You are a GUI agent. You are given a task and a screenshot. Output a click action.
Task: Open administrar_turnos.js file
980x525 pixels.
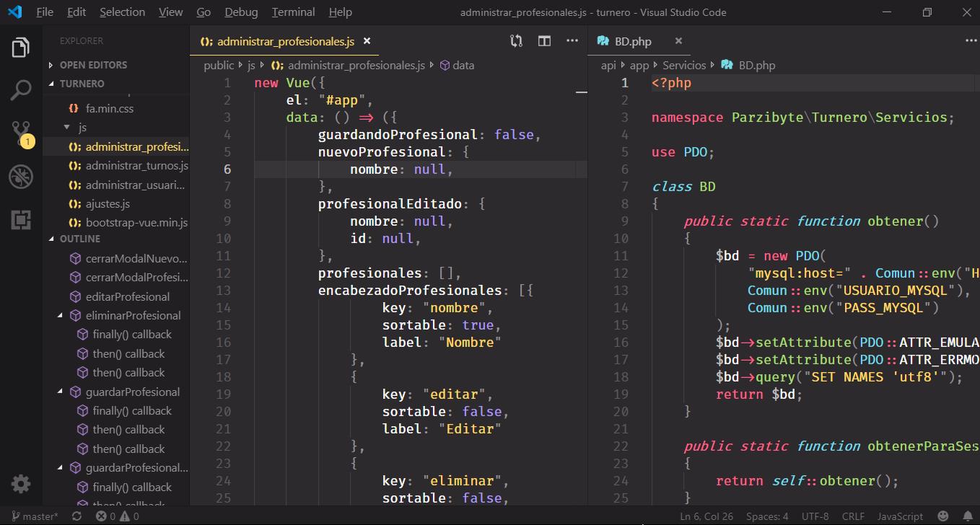(x=136, y=166)
